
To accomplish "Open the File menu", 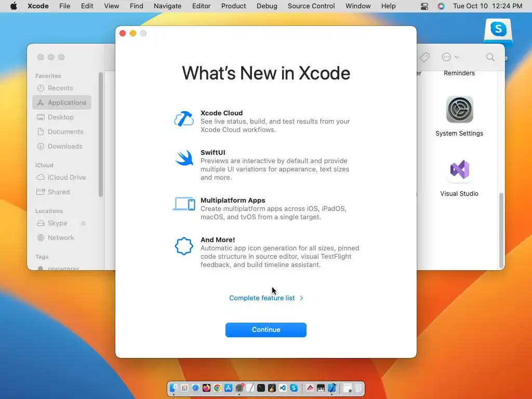I will click(x=64, y=6).
